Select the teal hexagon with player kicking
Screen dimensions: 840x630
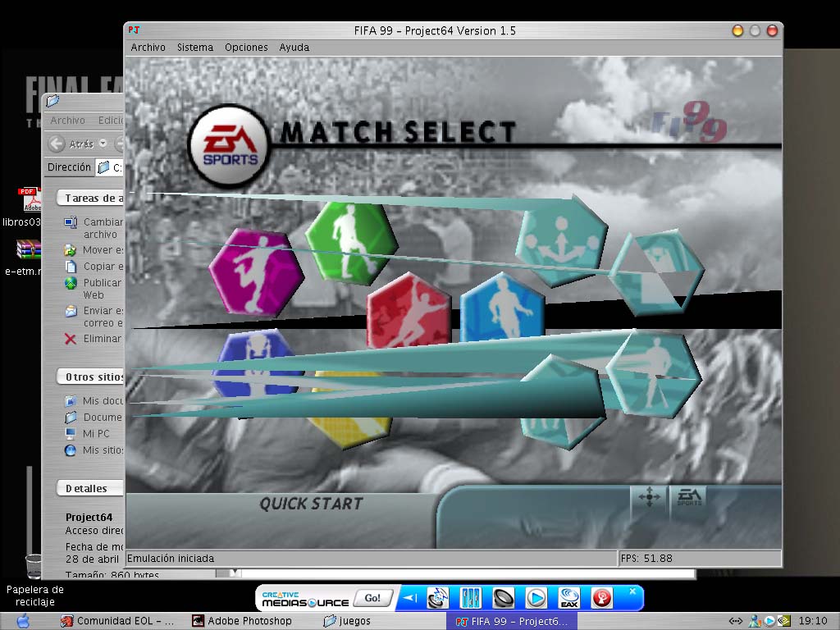(x=654, y=375)
